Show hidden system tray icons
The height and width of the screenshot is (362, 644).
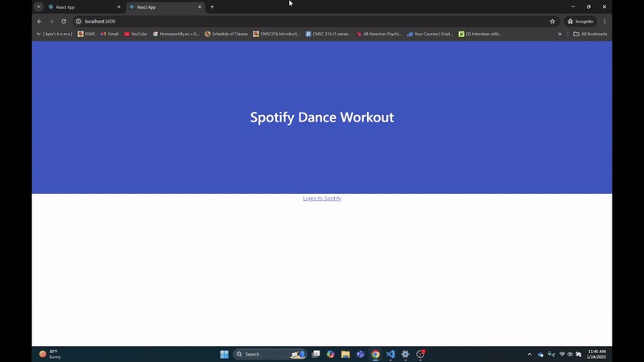[530, 354]
